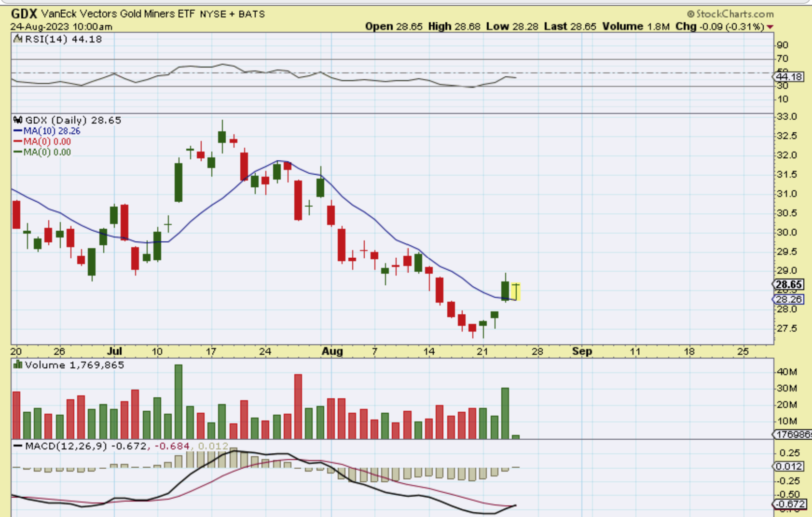The image size is (812, 517).
Task: Click the tallest red volume bar
Action: (298, 406)
